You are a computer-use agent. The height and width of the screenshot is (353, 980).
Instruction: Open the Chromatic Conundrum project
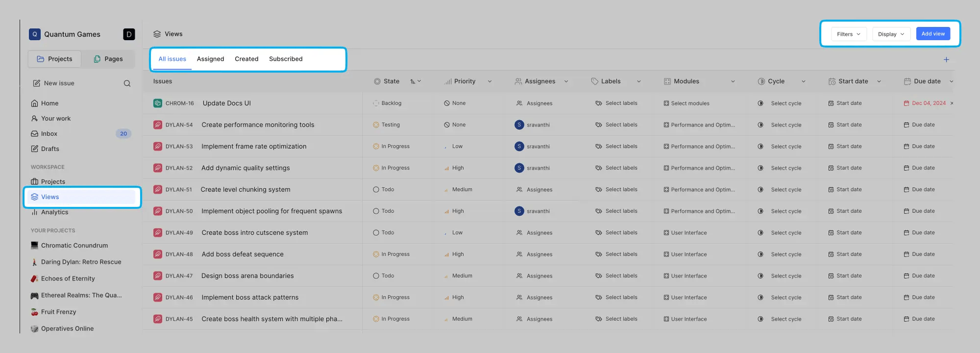pos(74,246)
